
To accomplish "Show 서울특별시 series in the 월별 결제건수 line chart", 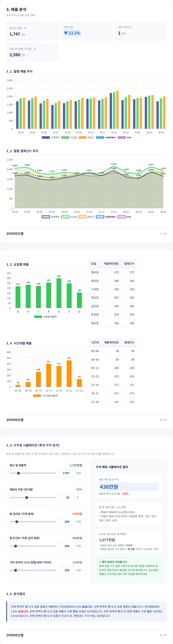I will point(106,217).
